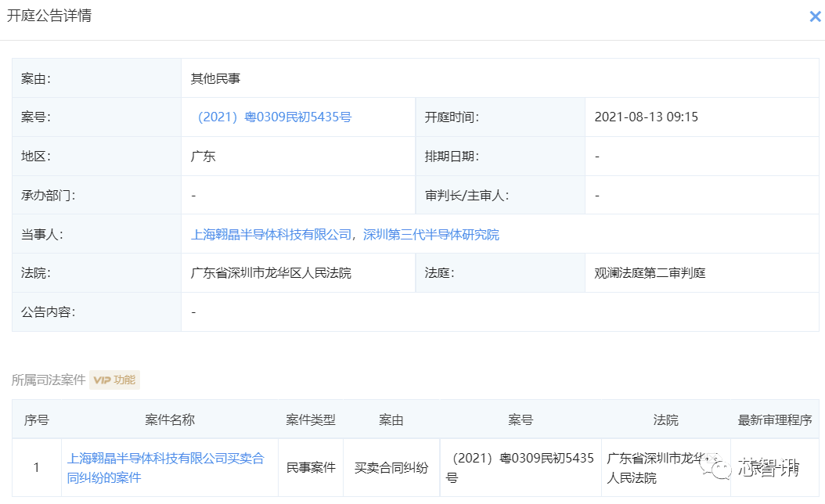Open party link 上海翱晶半导体科技有限公司
This screenshot has width=825, height=504.
[271, 234]
